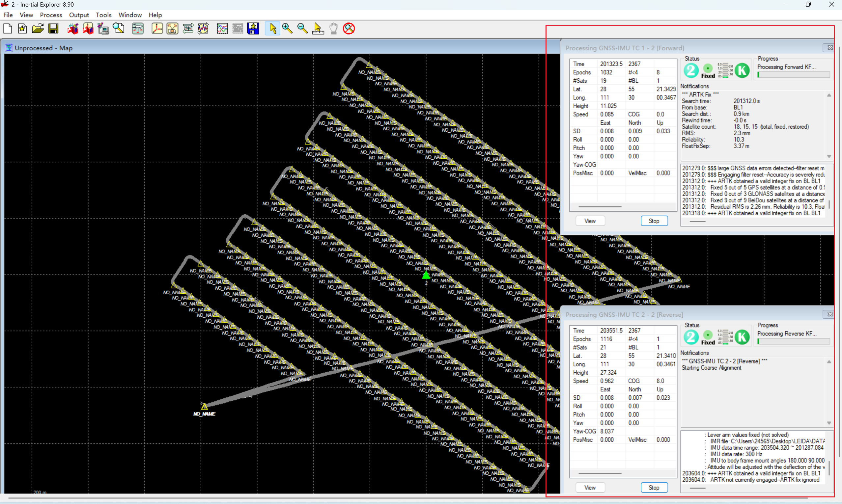Select the Zoom Out magnifier tool
The width and height of the screenshot is (842, 504).
coord(302,29)
